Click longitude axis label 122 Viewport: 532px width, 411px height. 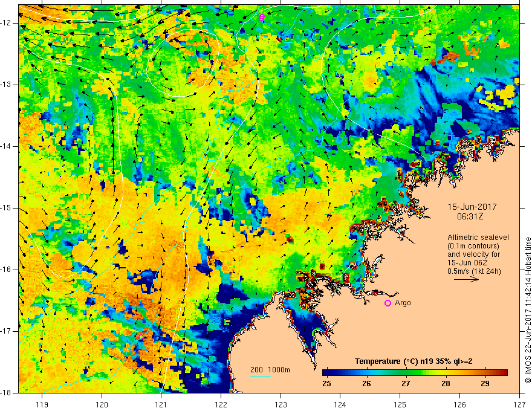pos(221,404)
